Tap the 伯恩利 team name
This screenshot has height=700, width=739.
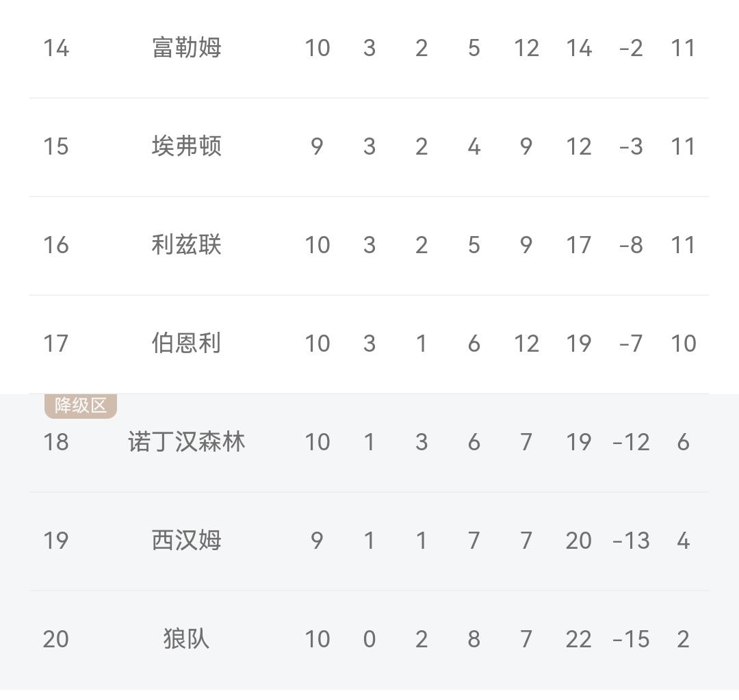point(186,343)
